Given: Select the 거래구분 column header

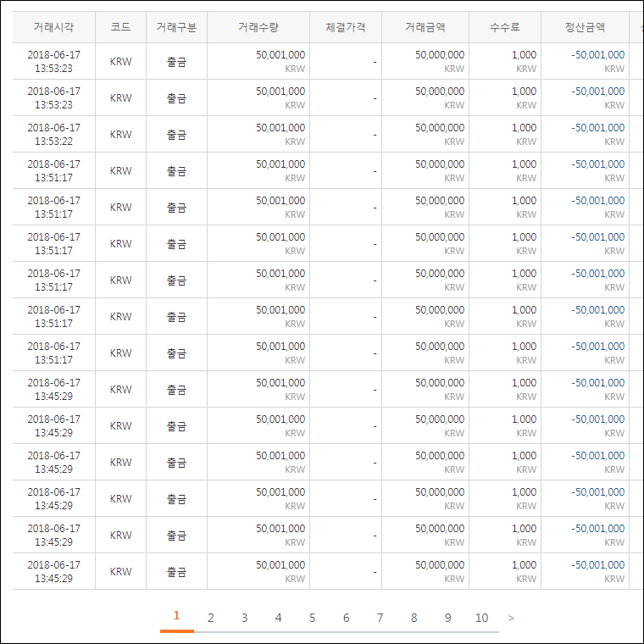Looking at the screenshot, I should (176, 27).
